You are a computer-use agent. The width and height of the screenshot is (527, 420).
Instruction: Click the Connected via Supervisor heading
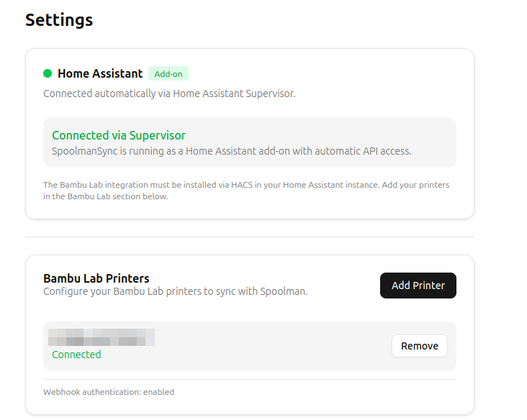(x=119, y=135)
